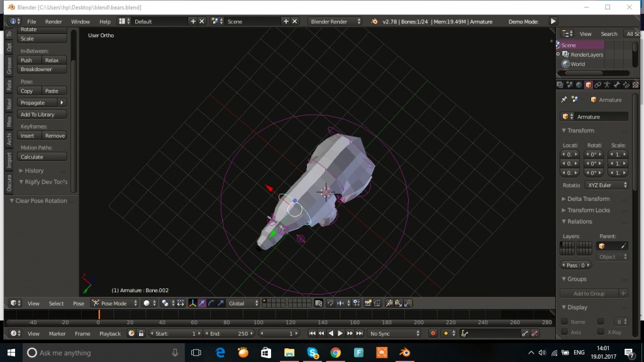Viewport: 644px width, 362px height.
Task: Expand the Delta Transform panel
Action: pos(588,199)
